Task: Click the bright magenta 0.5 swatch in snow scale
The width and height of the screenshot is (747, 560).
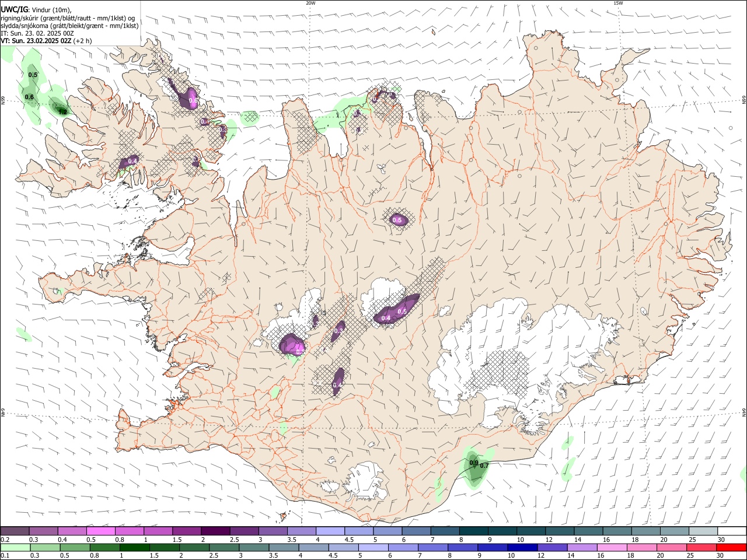Action: [100, 531]
